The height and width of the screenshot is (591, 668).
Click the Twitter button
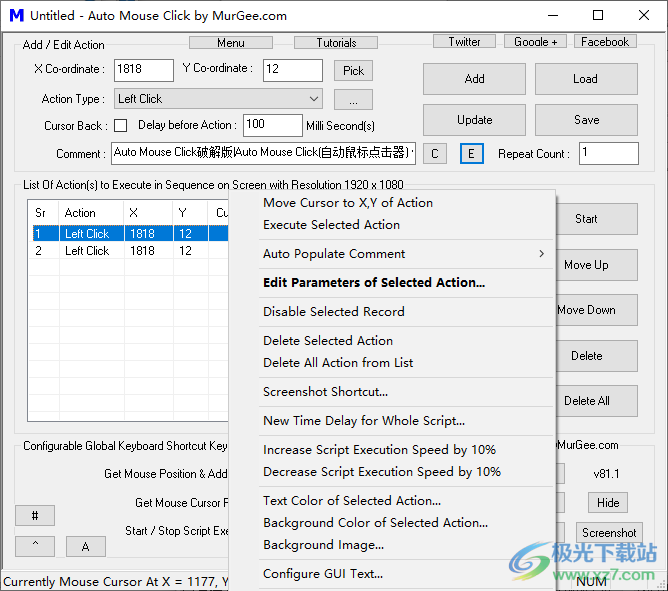[464, 42]
